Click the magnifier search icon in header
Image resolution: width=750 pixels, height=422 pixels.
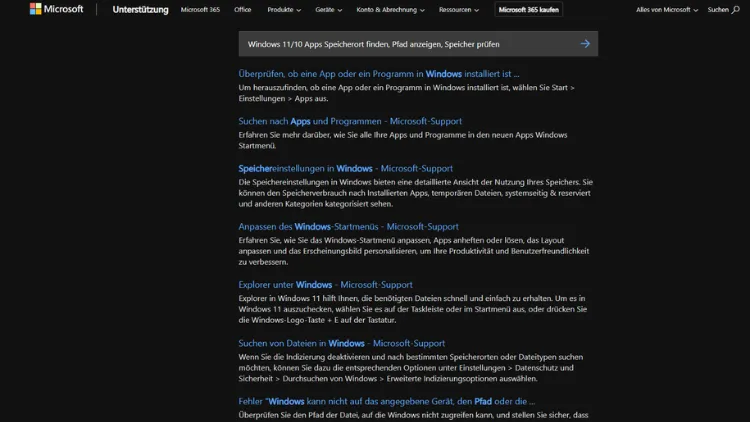(x=736, y=10)
